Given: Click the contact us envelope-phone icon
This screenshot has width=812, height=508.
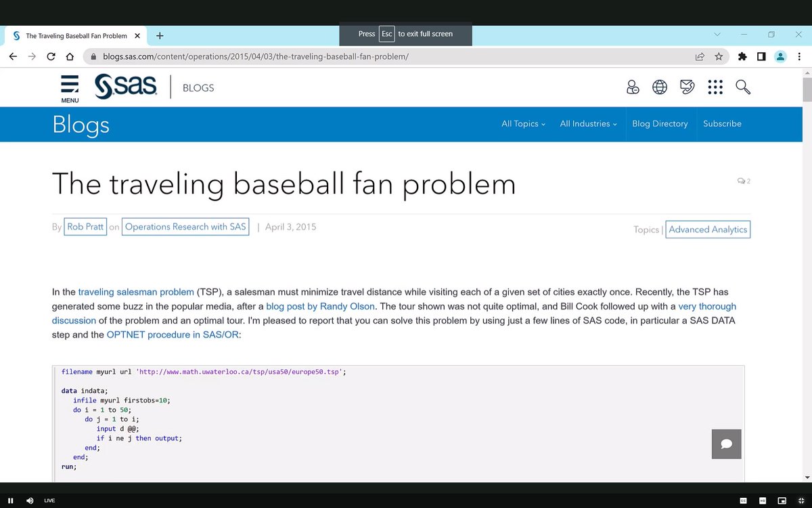Looking at the screenshot, I should [687, 87].
